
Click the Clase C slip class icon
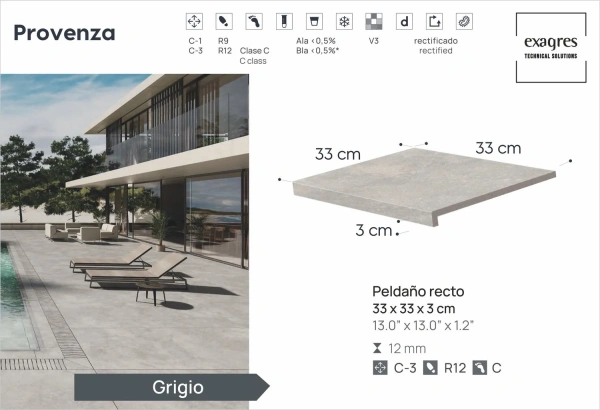point(254,21)
